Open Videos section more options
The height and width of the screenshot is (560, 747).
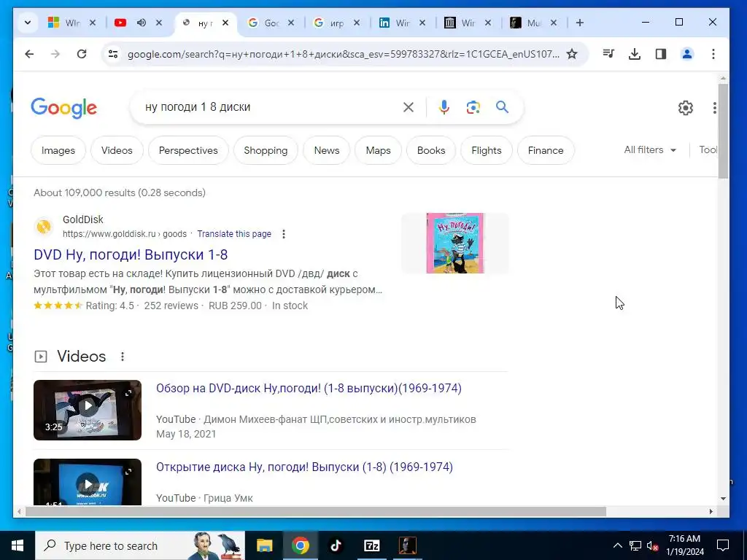click(x=123, y=357)
